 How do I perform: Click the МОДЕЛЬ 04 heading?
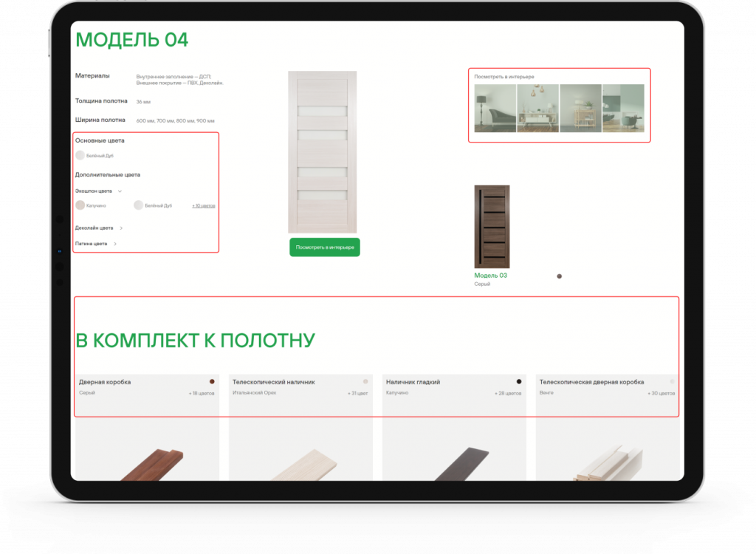pyautogui.click(x=131, y=40)
